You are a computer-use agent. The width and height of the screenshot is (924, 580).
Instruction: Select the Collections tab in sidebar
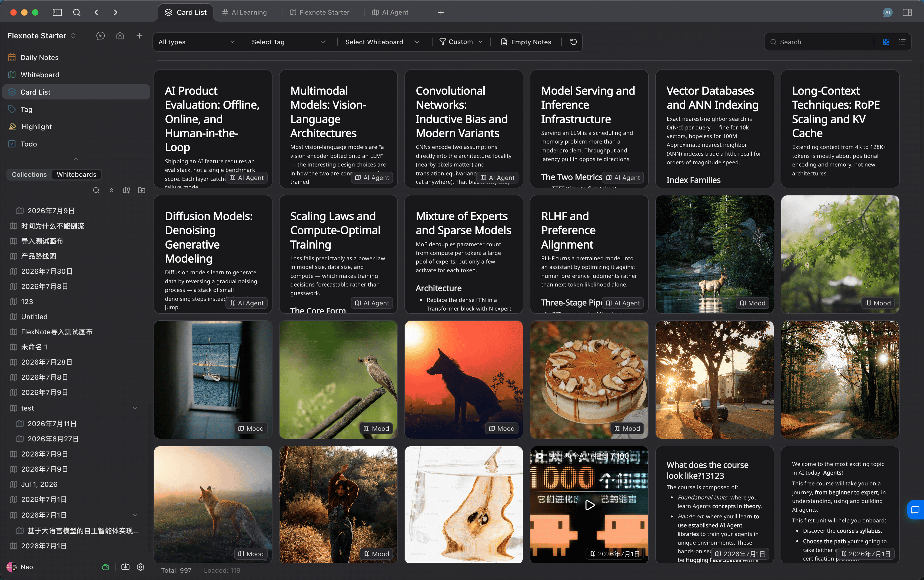pos(29,175)
